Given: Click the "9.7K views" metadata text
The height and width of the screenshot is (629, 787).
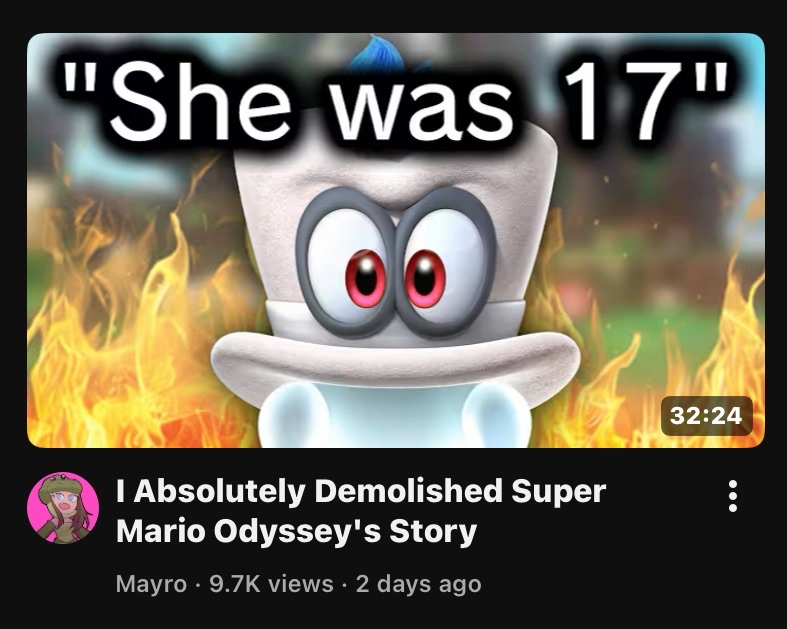Looking at the screenshot, I should click(x=271, y=584).
